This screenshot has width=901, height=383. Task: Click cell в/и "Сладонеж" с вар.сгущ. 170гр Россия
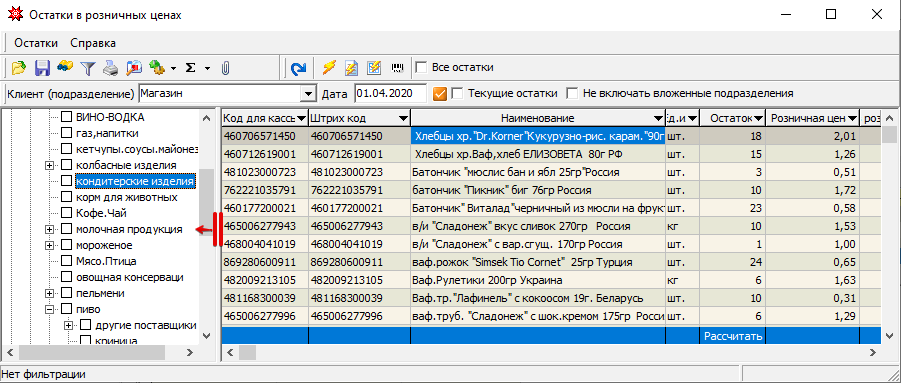(x=538, y=244)
